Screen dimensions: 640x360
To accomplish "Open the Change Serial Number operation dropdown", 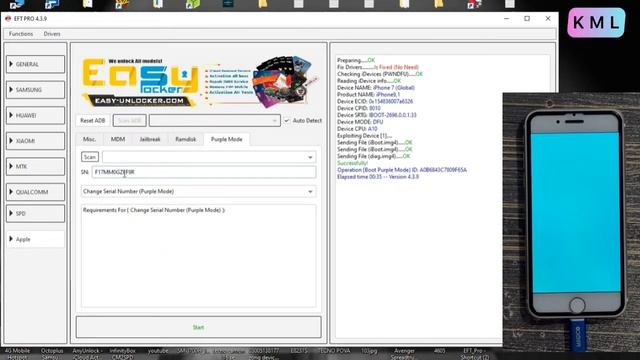I will coord(198,191).
